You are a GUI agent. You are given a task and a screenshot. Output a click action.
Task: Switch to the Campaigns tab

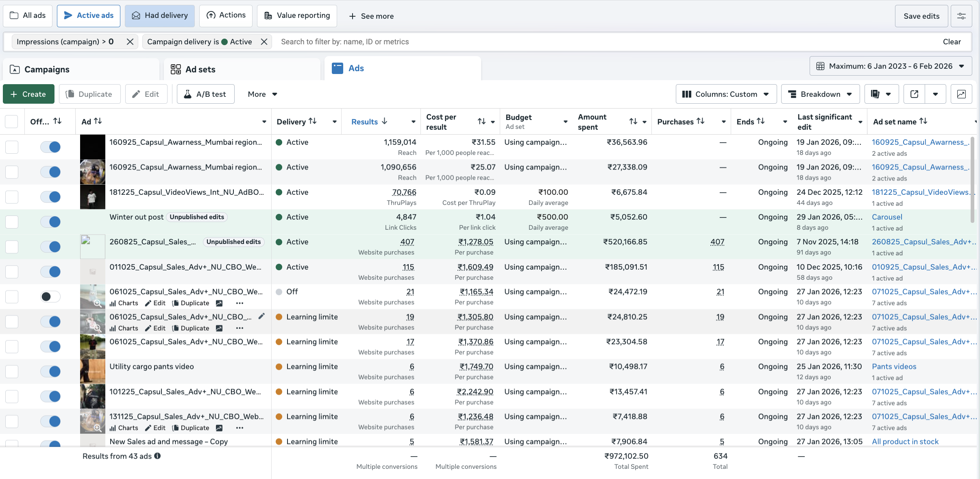47,70
